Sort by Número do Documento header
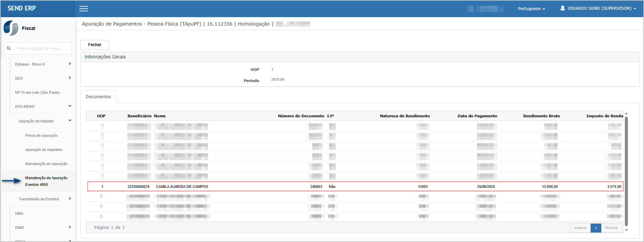The width and height of the screenshot is (644, 242). [x=301, y=116]
